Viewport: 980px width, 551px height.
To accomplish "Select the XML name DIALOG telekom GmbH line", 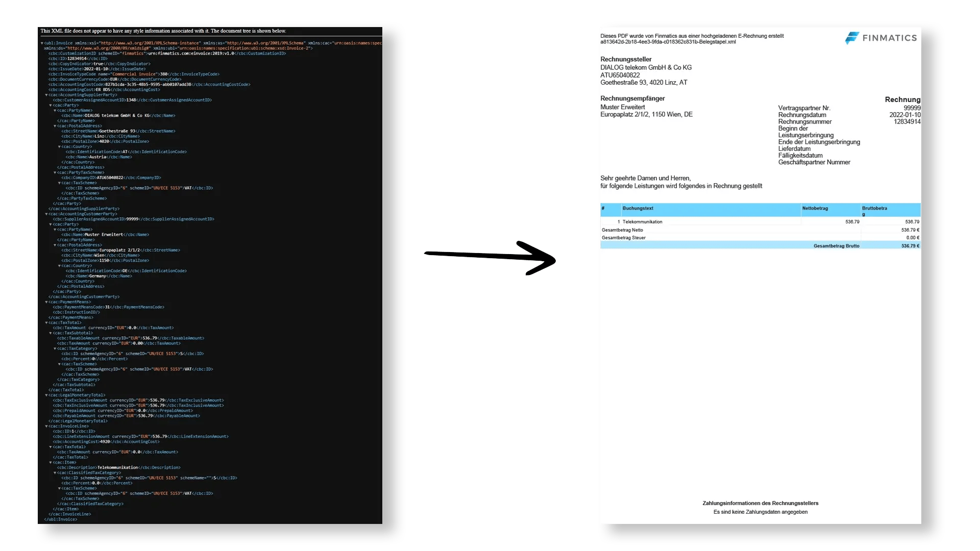I will tap(118, 116).
